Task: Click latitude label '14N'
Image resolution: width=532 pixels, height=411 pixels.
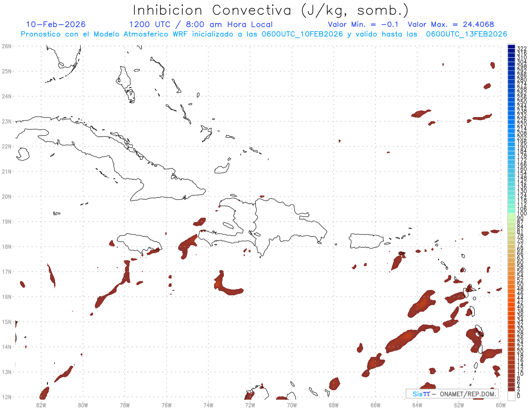Action: [x=7, y=347]
